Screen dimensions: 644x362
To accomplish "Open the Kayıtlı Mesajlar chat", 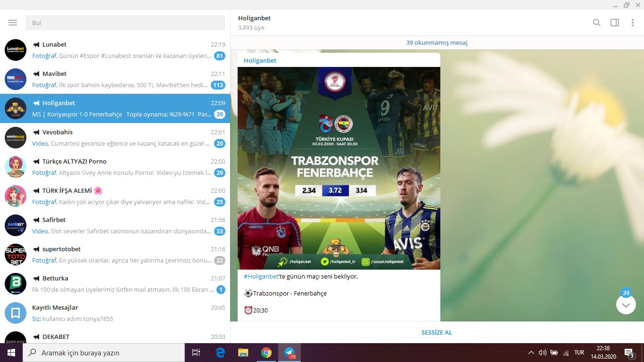I will (x=115, y=313).
